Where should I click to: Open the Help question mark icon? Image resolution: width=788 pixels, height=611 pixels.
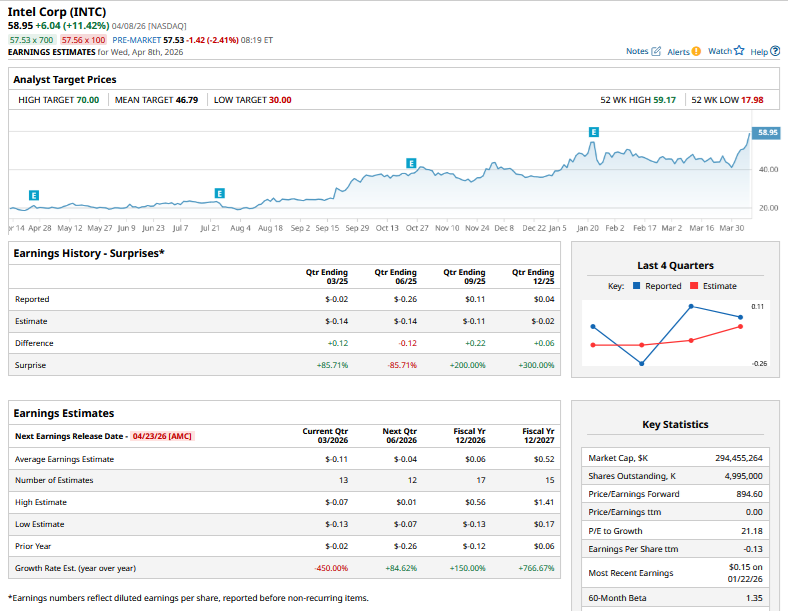pyautogui.click(x=775, y=51)
